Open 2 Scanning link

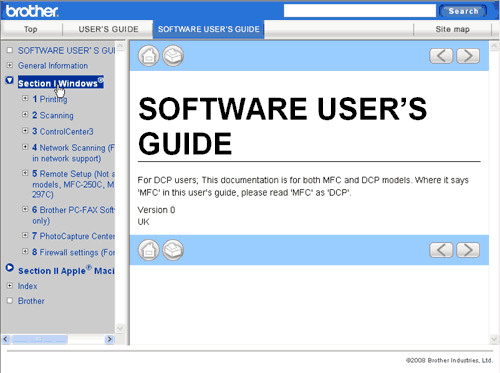click(53, 115)
